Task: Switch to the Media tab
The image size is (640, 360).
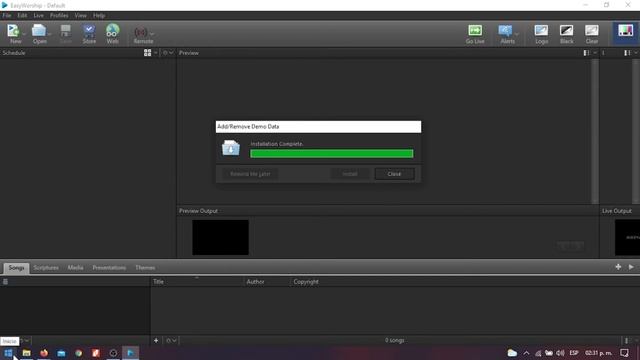Action: coord(76,268)
